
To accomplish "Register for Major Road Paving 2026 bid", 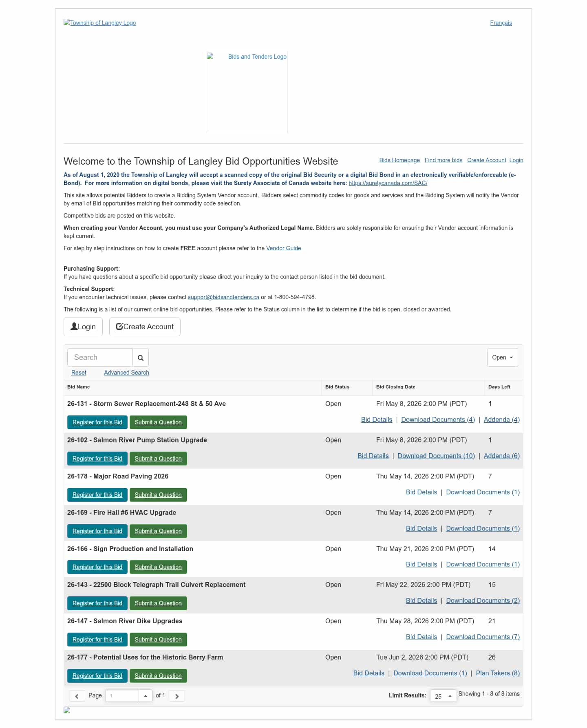I will (97, 495).
